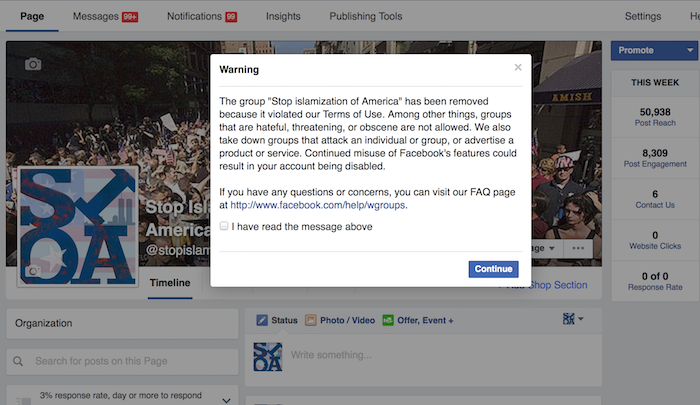Image resolution: width=700 pixels, height=405 pixels.
Task: Click the Photo / Video icon
Action: tap(310, 320)
